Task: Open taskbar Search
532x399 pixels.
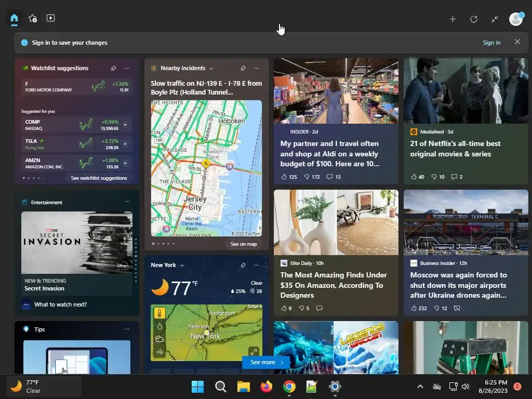Action: coord(220,387)
